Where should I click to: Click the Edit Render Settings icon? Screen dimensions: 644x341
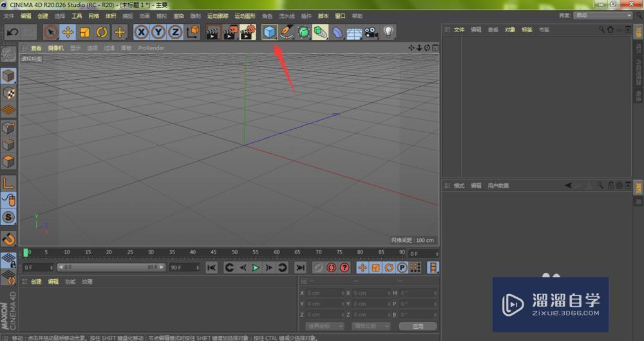[248, 32]
